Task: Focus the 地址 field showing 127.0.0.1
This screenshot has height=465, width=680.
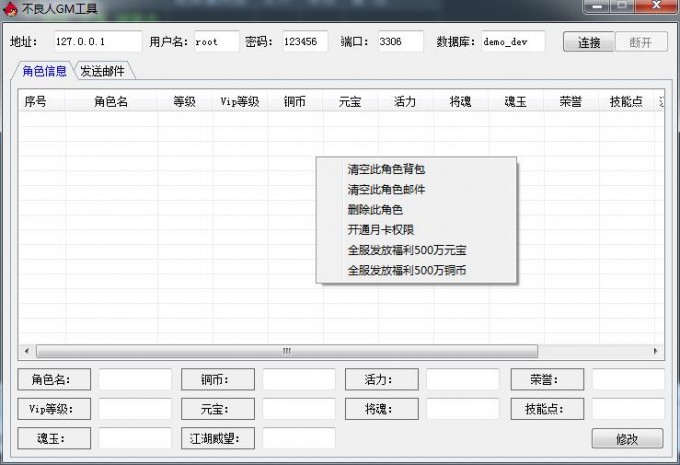Action: click(98, 42)
